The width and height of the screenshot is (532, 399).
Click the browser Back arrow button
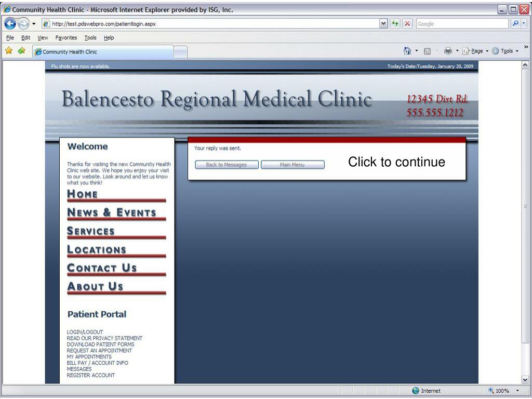(x=10, y=24)
